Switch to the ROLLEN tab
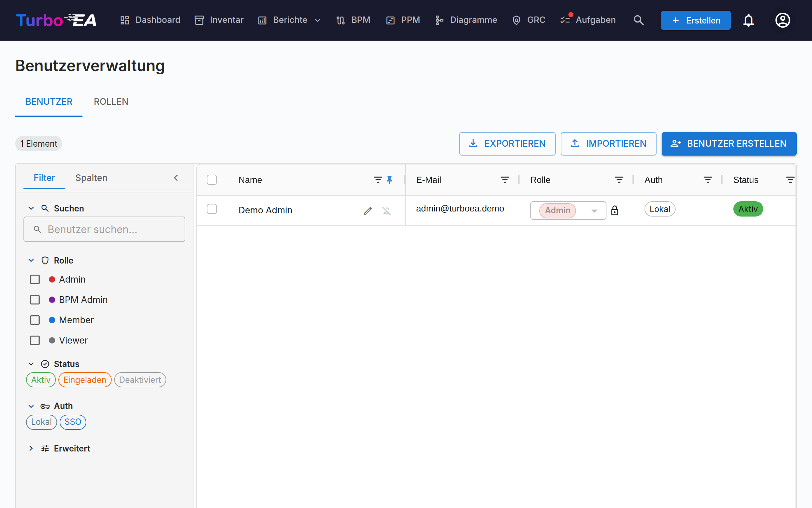This screenshot has height=508, width=812. pyautogui.click(x=111, y=102)
